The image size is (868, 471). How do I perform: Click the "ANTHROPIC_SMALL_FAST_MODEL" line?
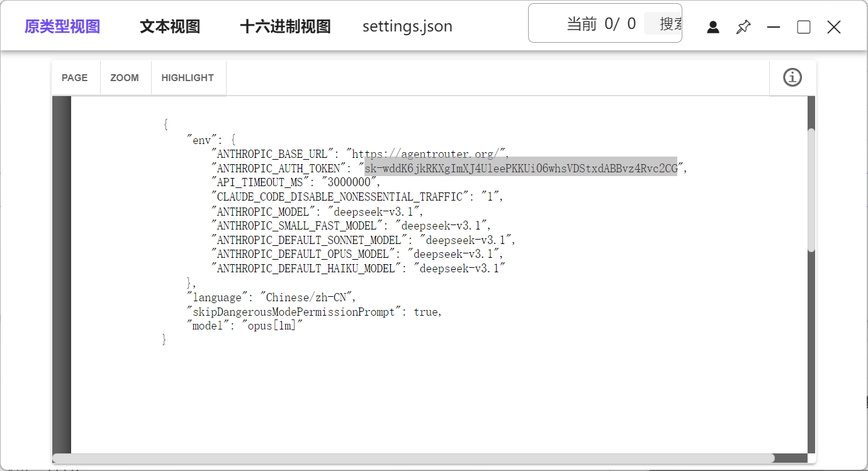click(351, 225)
